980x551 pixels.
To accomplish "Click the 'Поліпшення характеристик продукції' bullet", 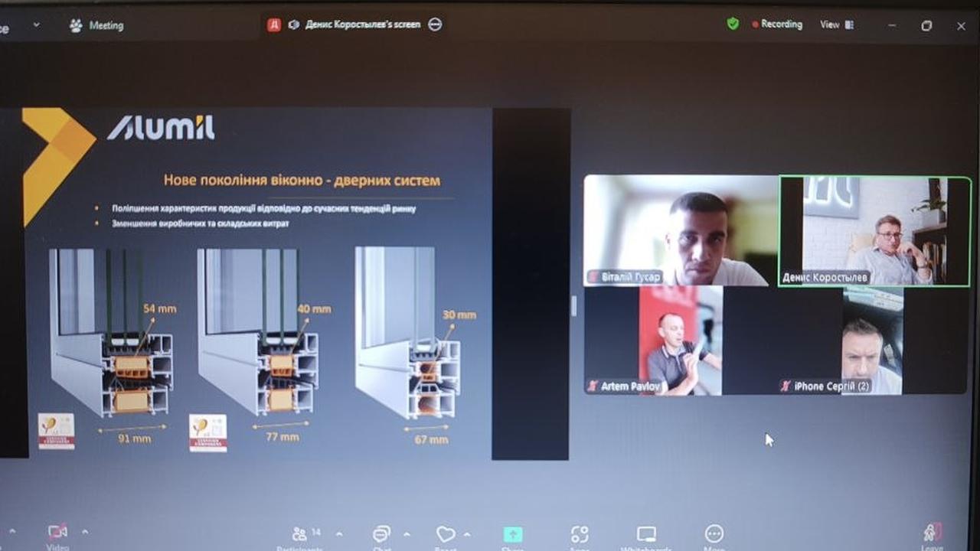I will pos(264,207).
